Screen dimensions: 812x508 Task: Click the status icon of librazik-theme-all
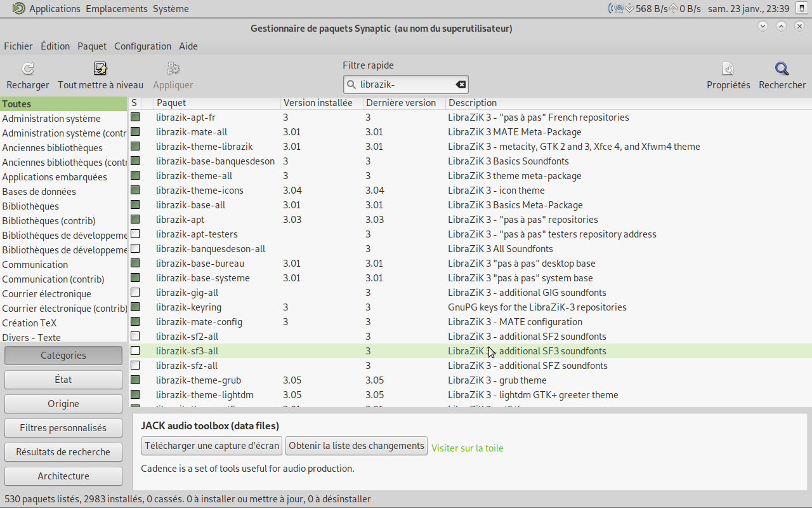click(135, 175)
